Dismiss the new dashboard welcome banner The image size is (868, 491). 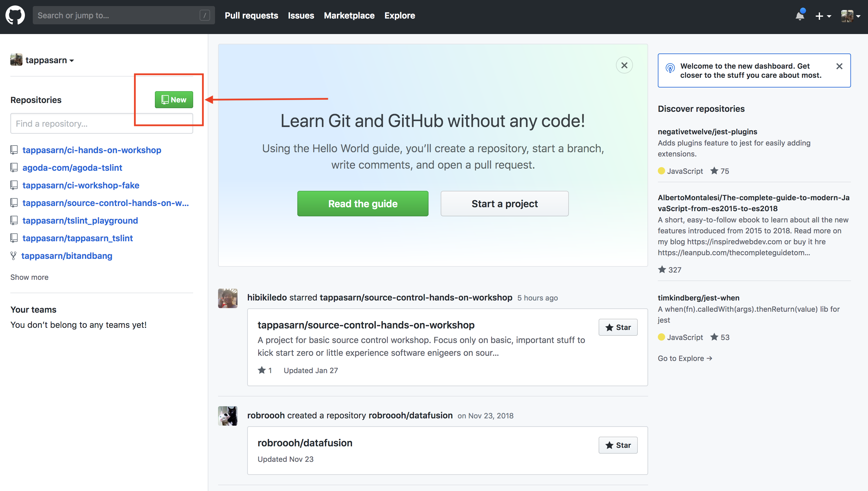tap(839, 66)
